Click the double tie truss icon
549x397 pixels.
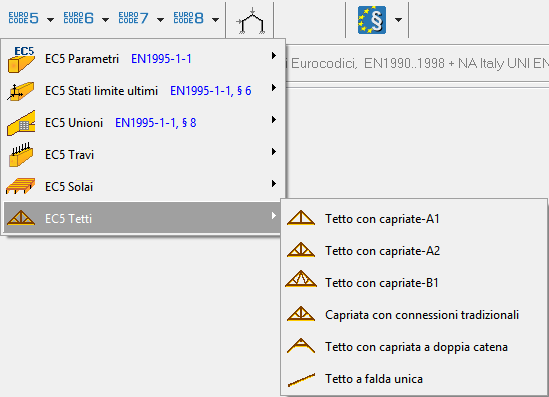pos(301,346)
